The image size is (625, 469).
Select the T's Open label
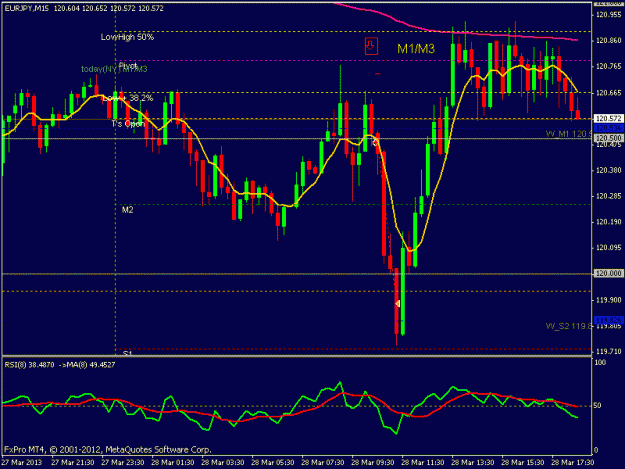[x=128, y=124]
